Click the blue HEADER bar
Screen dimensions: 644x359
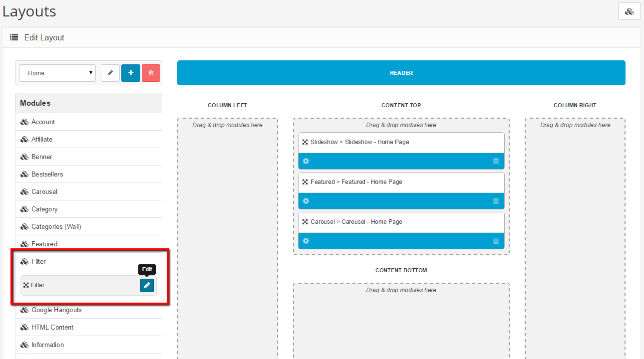(x=401, y=73)
